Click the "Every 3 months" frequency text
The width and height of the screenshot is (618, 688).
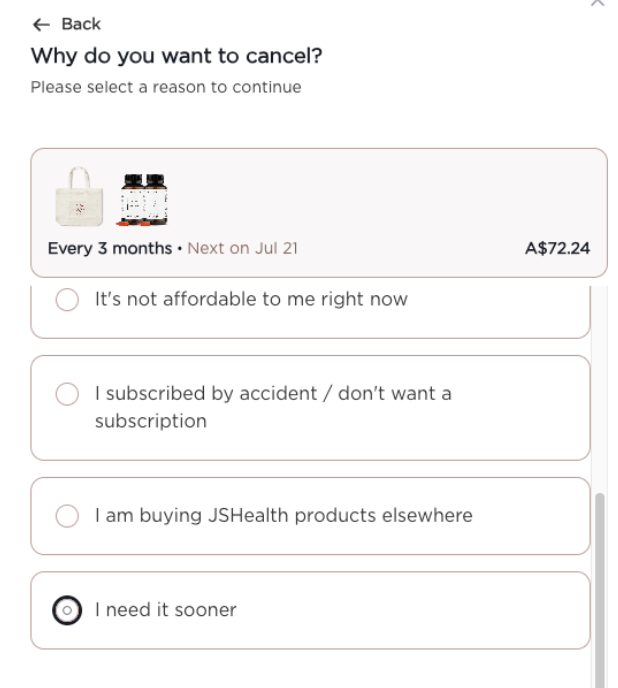pos(109,248)
